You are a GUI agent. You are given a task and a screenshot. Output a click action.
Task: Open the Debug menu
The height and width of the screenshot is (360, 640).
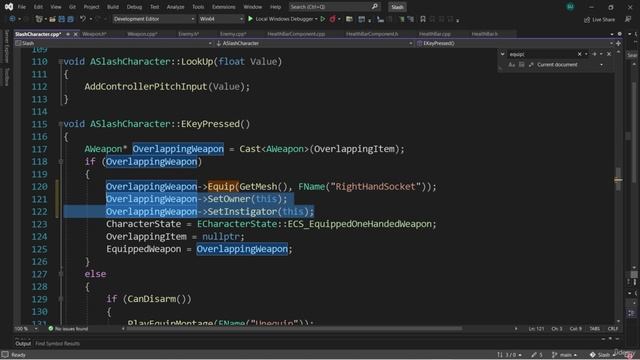tap(134, 7)
